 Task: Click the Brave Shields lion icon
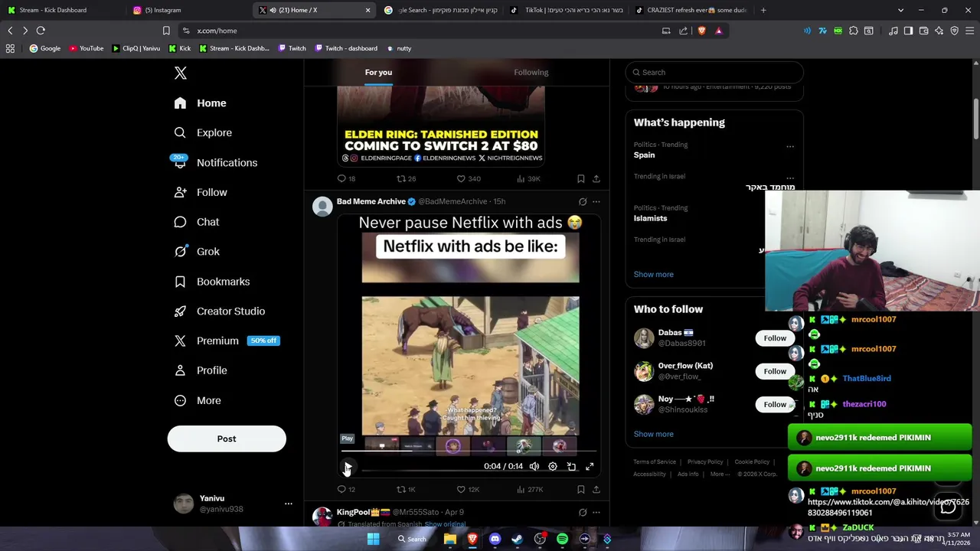coord(701,31)
